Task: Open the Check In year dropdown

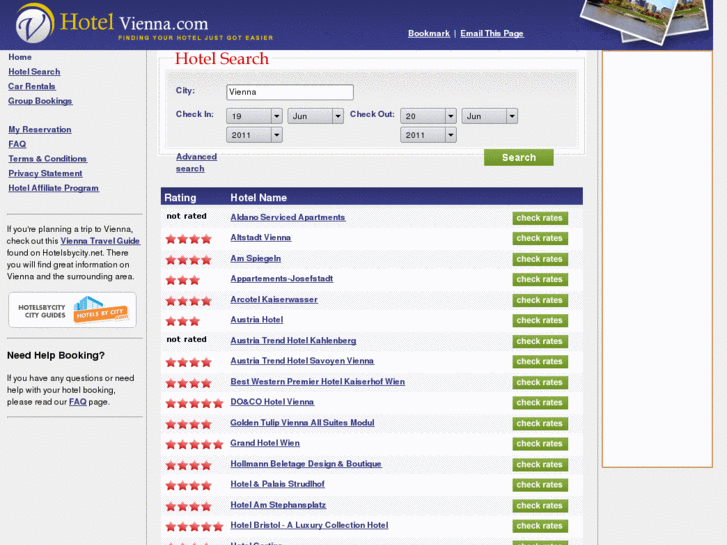Action: click(254, 135)
